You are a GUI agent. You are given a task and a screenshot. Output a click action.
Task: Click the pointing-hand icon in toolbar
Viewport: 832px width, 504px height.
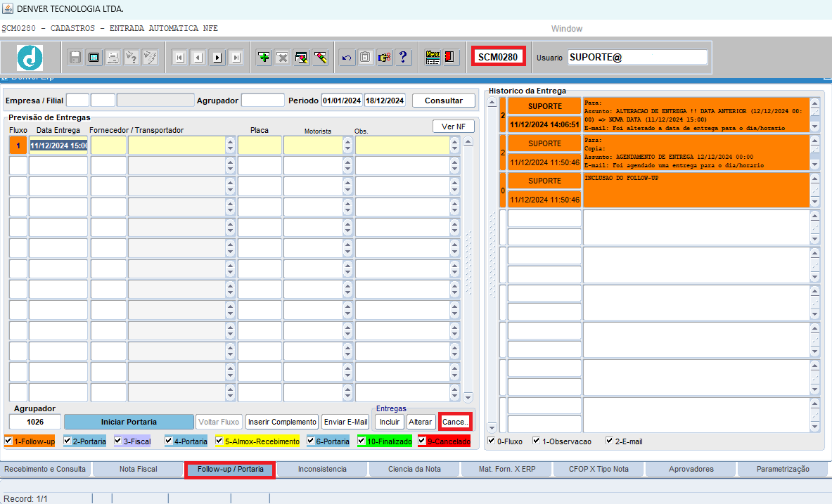click(384, 58)
